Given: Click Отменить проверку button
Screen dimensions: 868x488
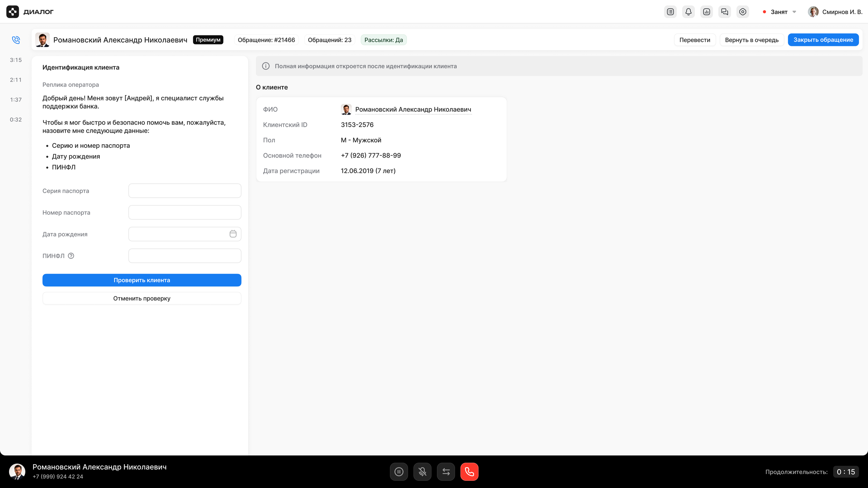Looking at the screenshot, I should click(142, 298).
